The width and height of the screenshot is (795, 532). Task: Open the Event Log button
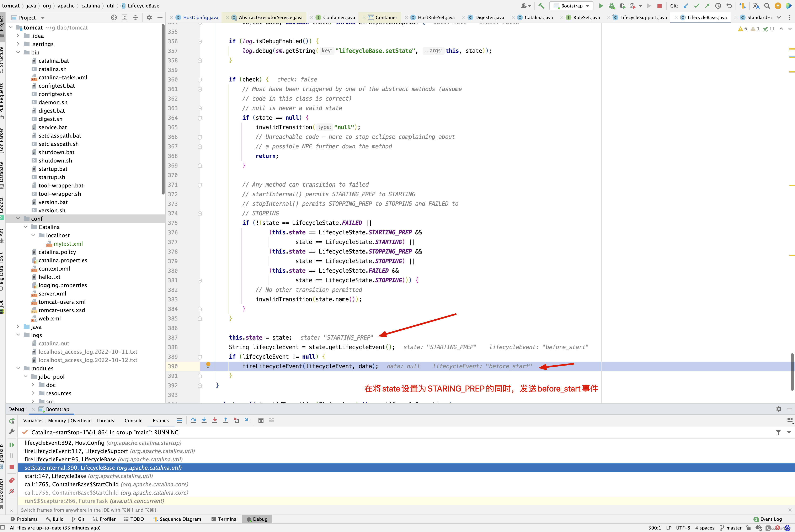point(768,519)
